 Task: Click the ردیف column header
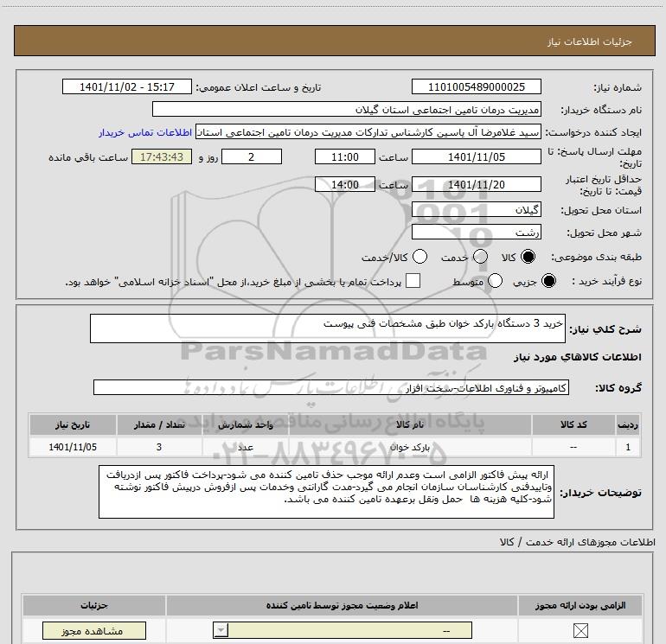pyautogui.click(x=628, y=424)
